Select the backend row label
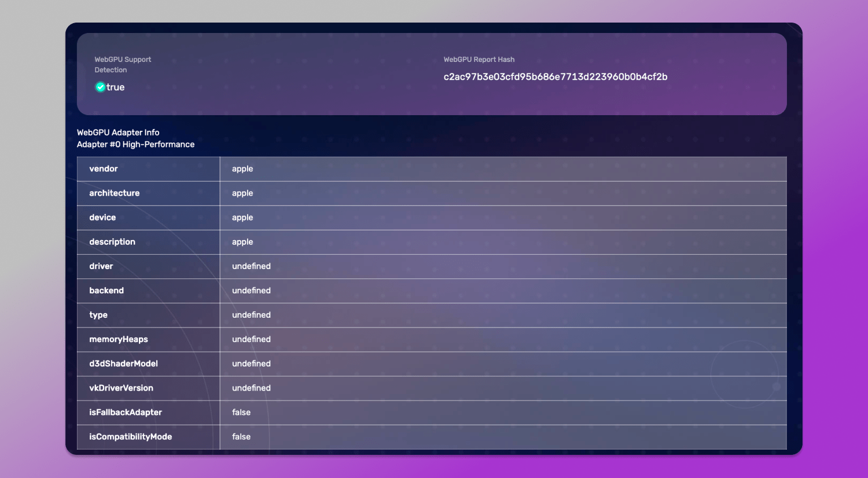 point(106,291)
